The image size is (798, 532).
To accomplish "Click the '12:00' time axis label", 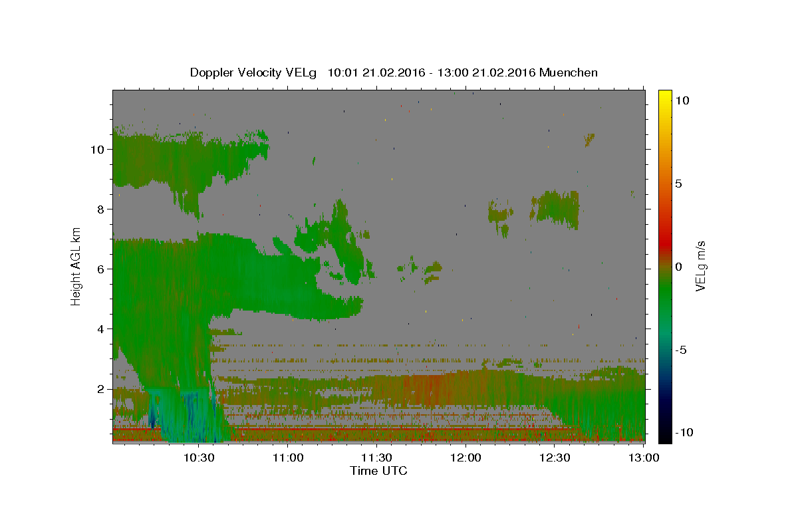I will (x=466, y=458).
